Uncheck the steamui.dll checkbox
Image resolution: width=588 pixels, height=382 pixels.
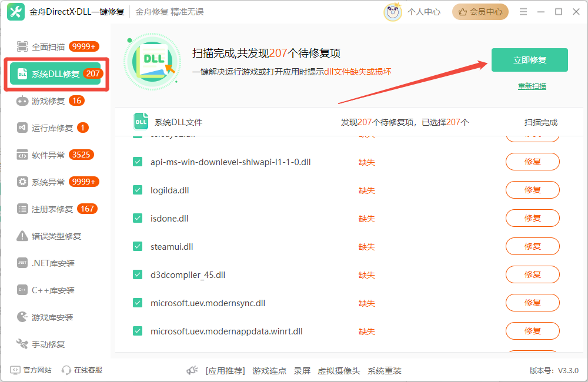point(138,246)
